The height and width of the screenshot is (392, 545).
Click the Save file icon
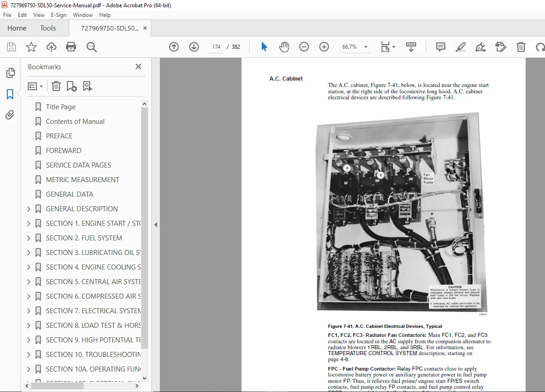11,47
